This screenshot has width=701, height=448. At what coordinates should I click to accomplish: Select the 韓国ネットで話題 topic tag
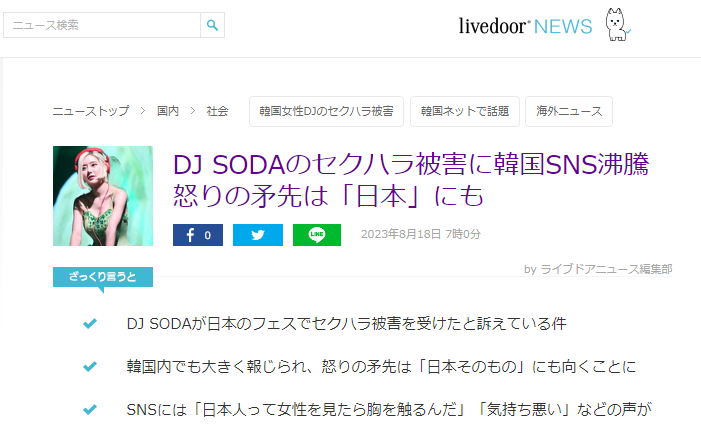pos(465,111)
